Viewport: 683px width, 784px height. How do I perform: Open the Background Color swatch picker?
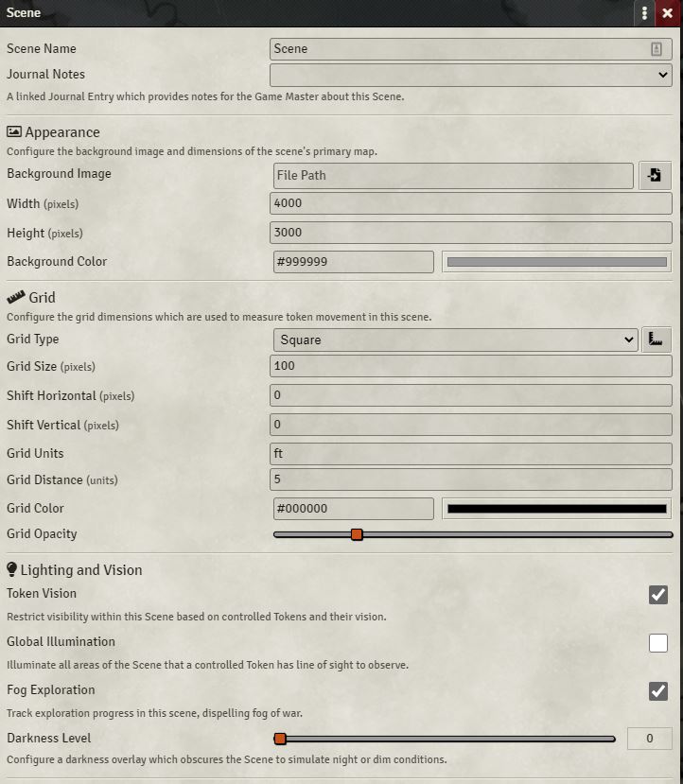pyautogui.click(x=556, y=262)
